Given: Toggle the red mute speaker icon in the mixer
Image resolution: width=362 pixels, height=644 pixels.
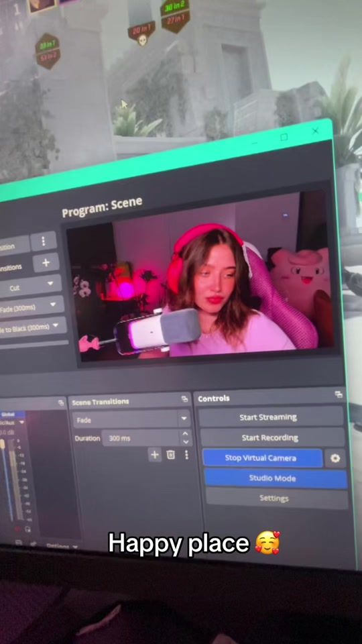Looking at the screenshot, I should coord(17,529).
